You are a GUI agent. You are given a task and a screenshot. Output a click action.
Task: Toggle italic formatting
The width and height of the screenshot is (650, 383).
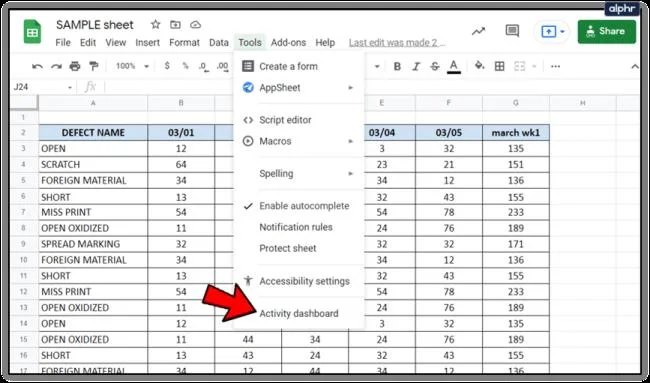coord(416,66)
